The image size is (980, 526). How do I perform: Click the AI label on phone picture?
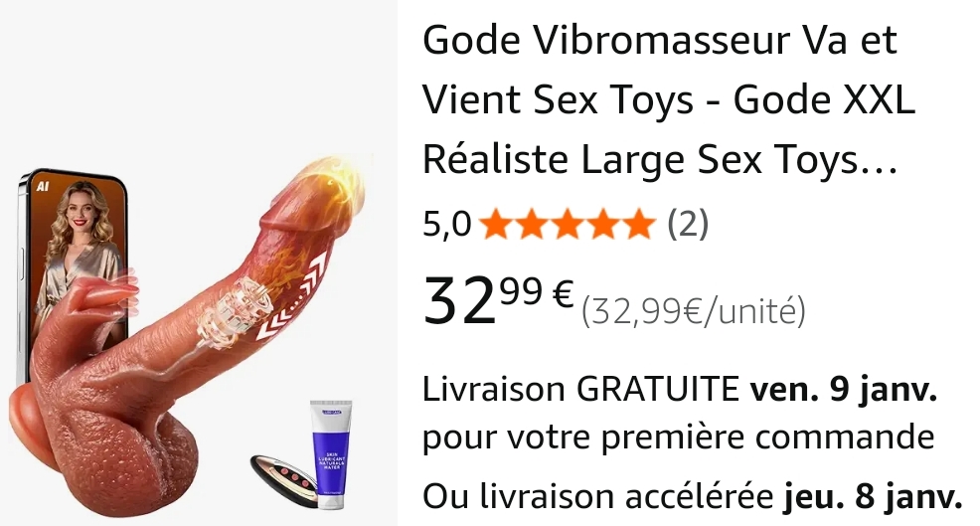43,186
